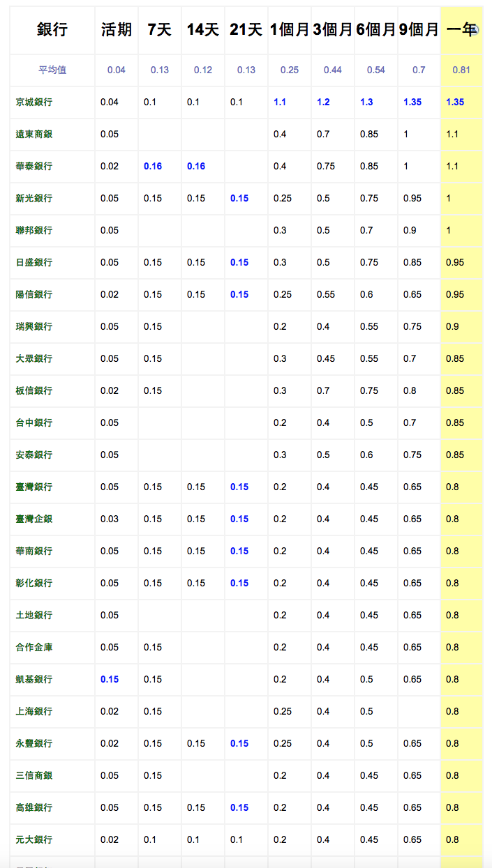
Task: Click the 銀行 column header
Action: 52,29
